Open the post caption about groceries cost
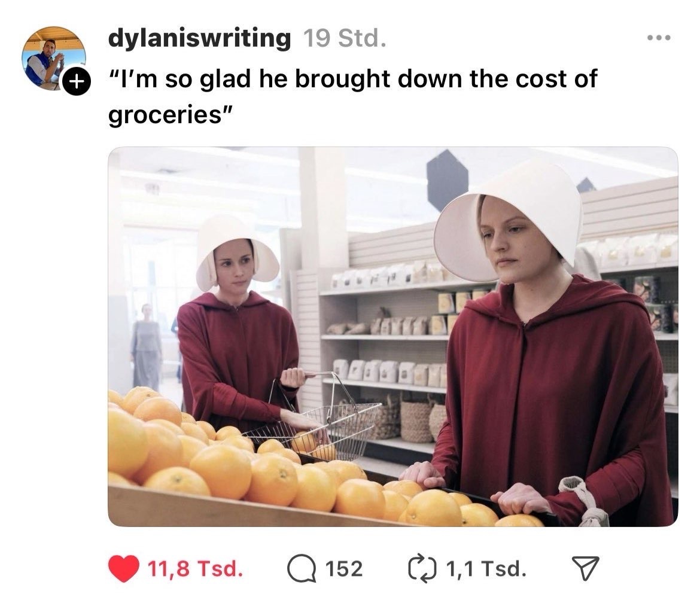Viewport: 700px width, 603px height. click(352, 96)
